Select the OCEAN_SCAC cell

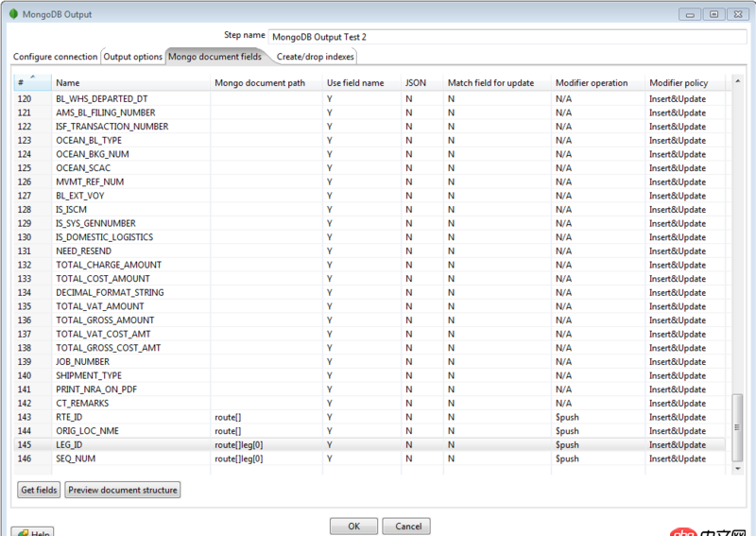(130, 168)
